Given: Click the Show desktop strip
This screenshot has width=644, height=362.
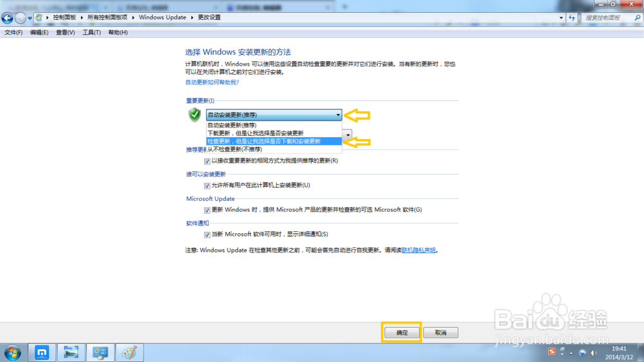Looking at the screenshot, I should (641, 353).
